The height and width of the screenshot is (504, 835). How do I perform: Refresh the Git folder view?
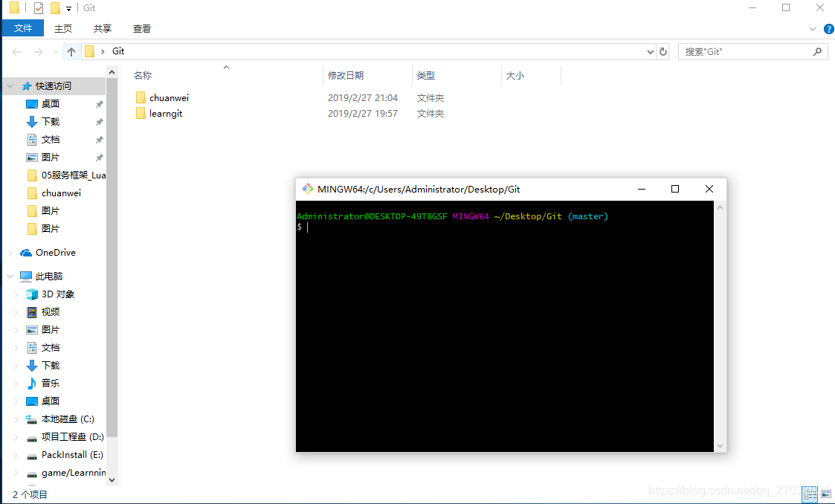tap(663, 51)
